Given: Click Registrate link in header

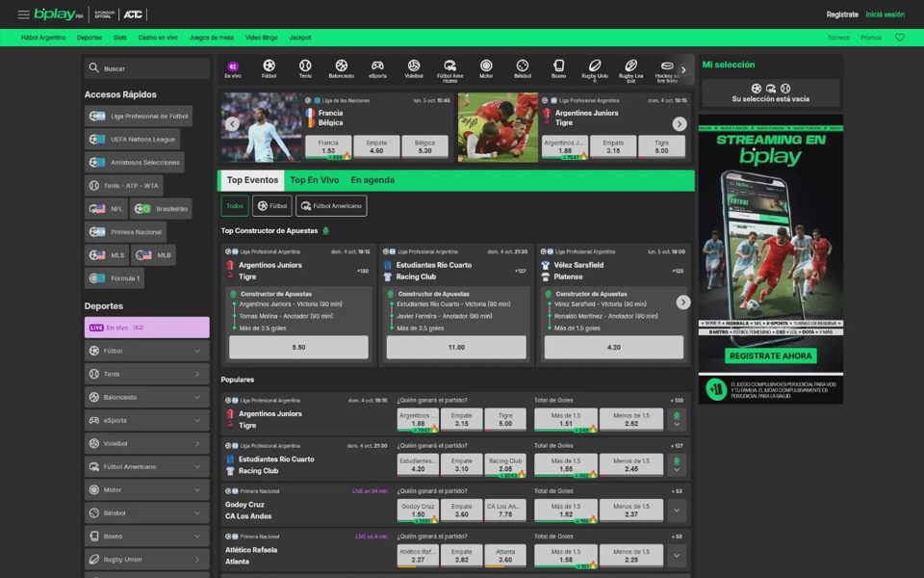Looking at the screenshot, I should coord(842,14).
